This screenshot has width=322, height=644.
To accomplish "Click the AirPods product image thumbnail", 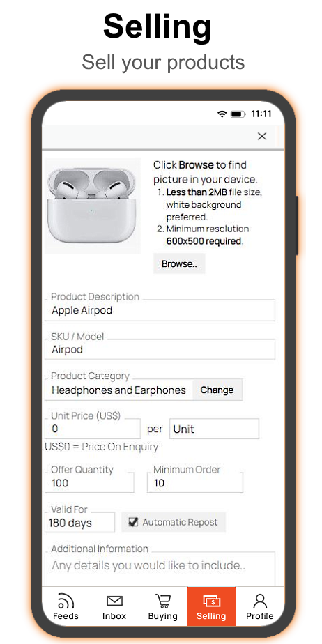I will [93, 206].
